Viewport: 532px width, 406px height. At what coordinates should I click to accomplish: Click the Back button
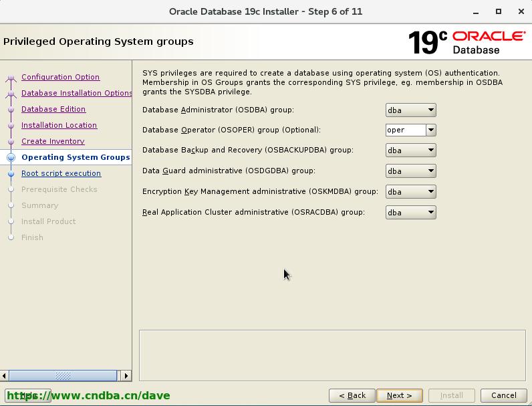pos(352,395)
